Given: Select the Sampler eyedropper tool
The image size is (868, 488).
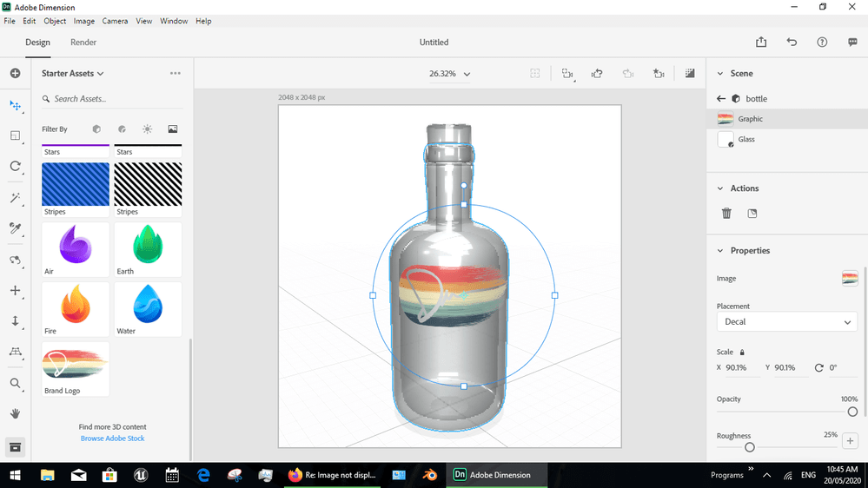Looking at the screenshot, I should (15, 228).
